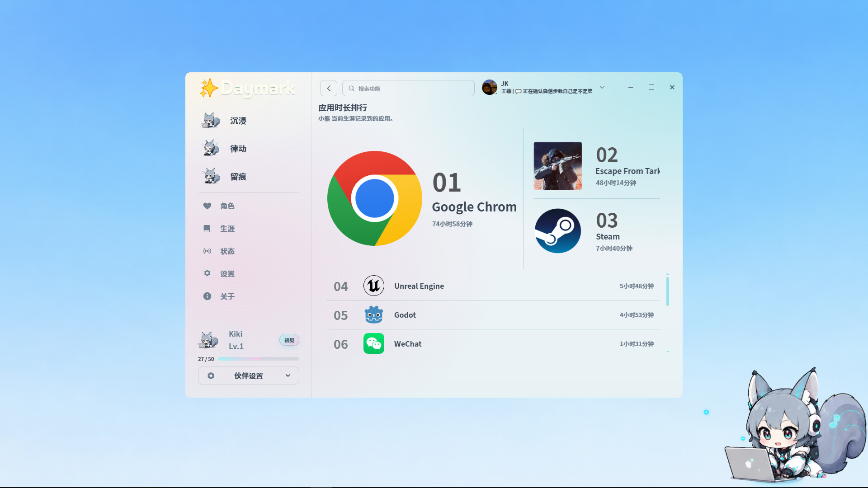Click the bookmark icon for 生涯
Screen dimensions: 868x488
click(207, 229)
